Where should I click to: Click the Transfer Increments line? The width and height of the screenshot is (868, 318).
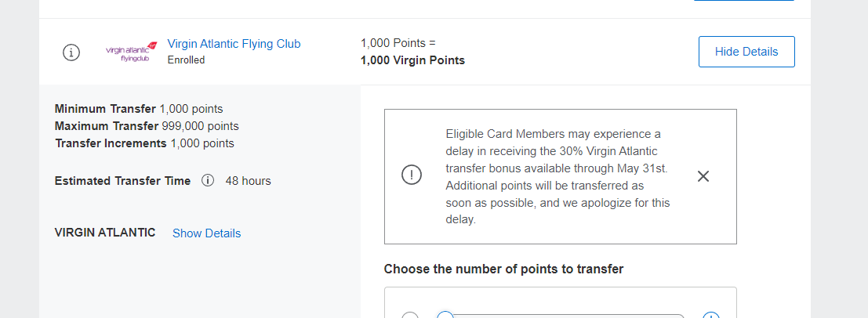pyautogui.click(x=144, y=143)
